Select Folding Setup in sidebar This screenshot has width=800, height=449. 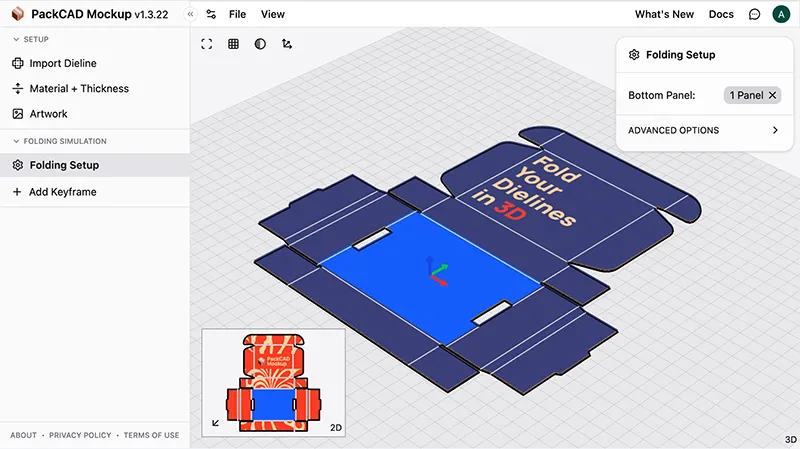(x=95, y=165)
